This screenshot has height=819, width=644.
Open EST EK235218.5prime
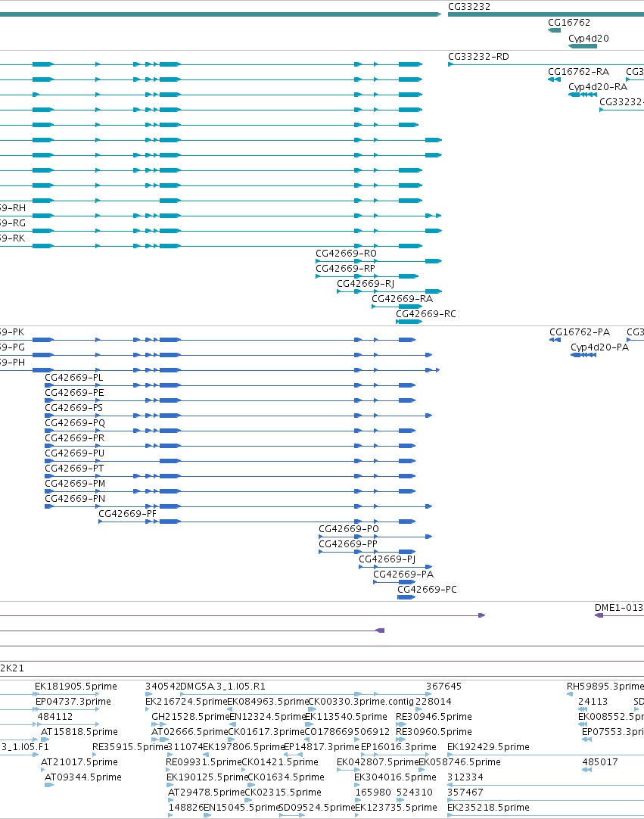coord(488,808)
